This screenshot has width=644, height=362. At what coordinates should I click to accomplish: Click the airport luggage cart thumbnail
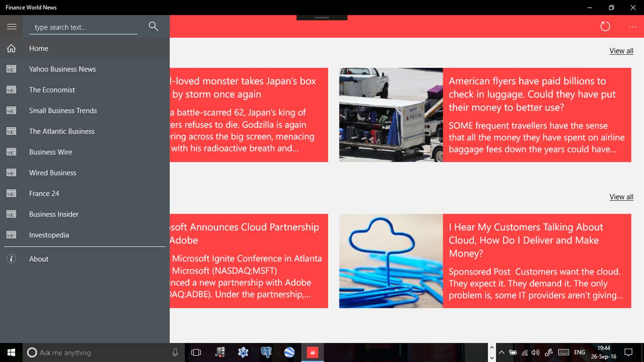tap(391, 115)
